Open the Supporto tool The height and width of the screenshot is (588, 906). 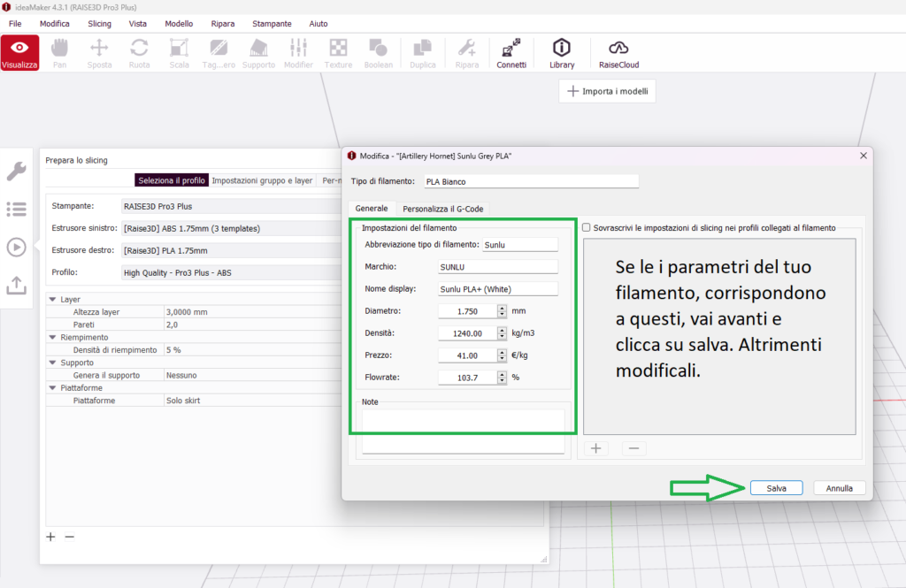258,53
